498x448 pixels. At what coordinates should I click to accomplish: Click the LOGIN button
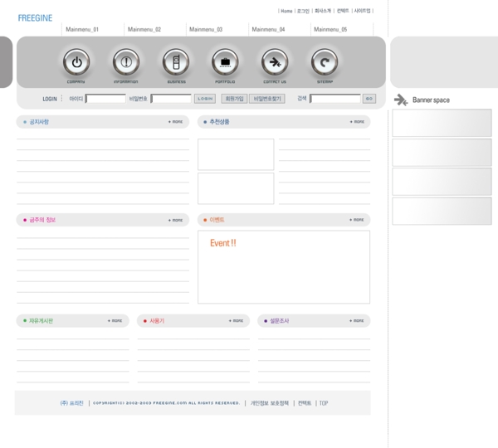[x=205, y=99]
